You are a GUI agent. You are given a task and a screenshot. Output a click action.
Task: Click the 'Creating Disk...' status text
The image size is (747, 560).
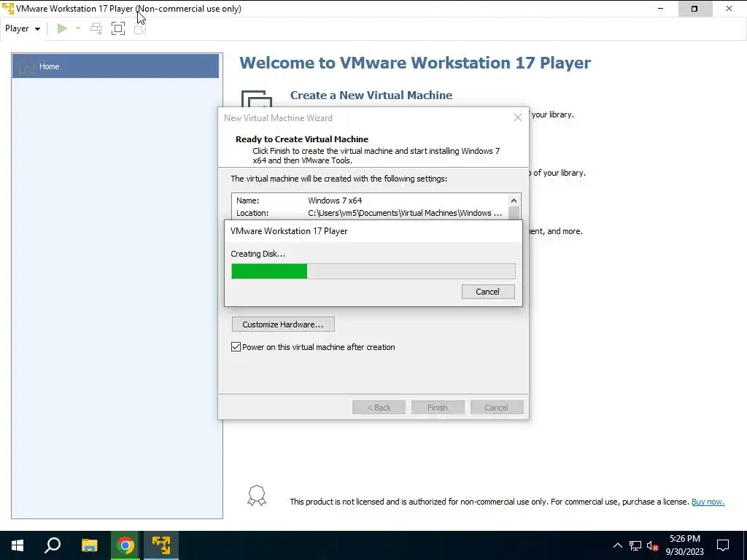pos(258,254)
